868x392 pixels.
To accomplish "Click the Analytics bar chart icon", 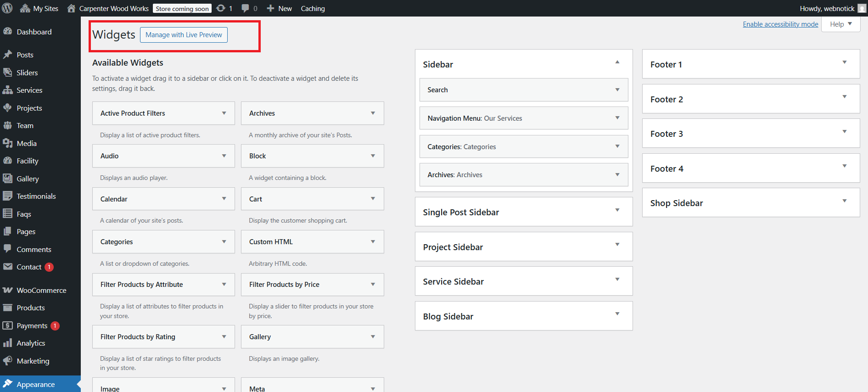I will (x=7, y=343).
